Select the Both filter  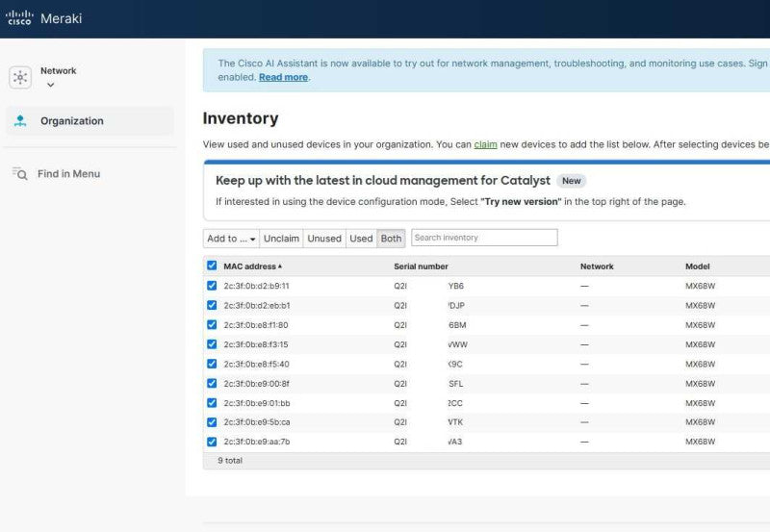(x=391, y=239)
